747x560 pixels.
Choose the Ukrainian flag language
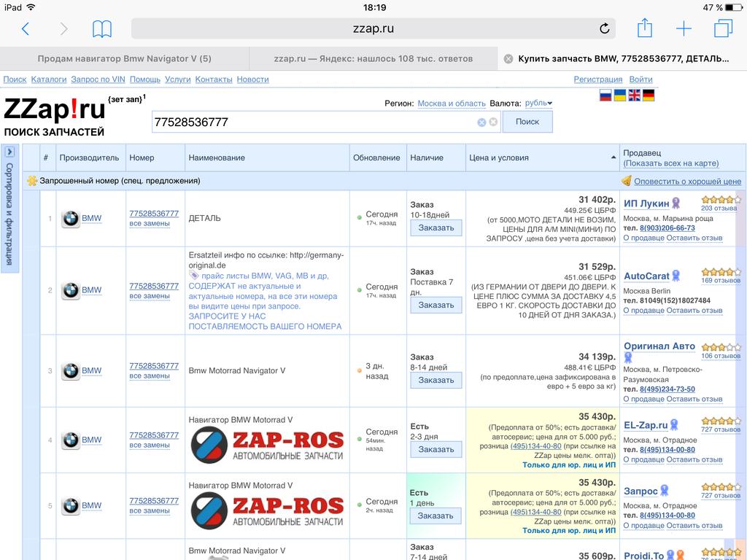619,95
